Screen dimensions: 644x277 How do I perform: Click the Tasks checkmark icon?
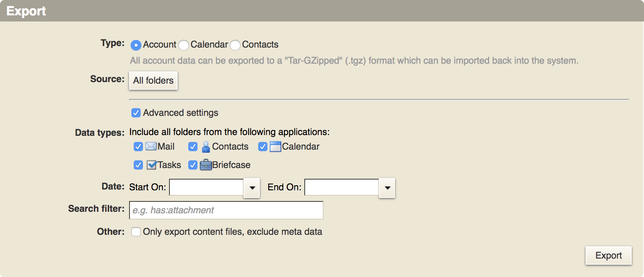point(152,165)
